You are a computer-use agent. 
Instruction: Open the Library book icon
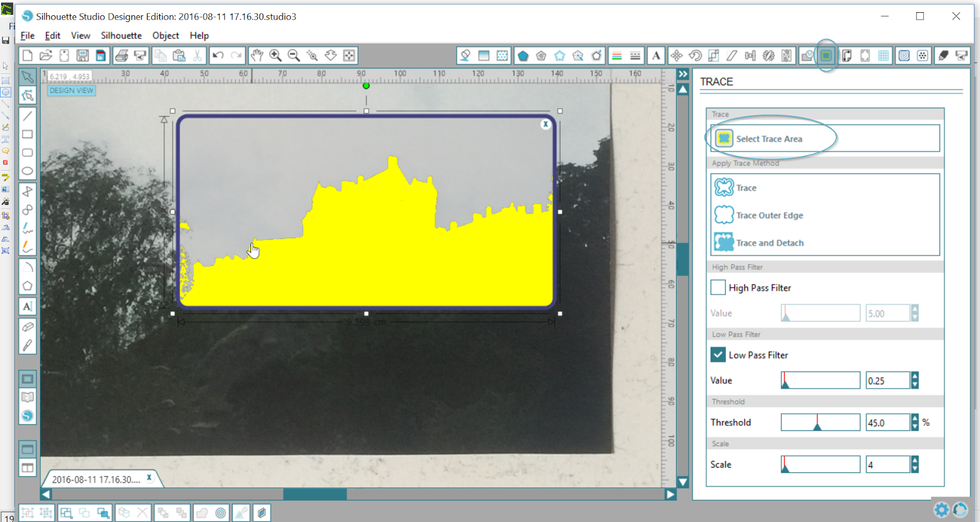click(x=28, y=397)
